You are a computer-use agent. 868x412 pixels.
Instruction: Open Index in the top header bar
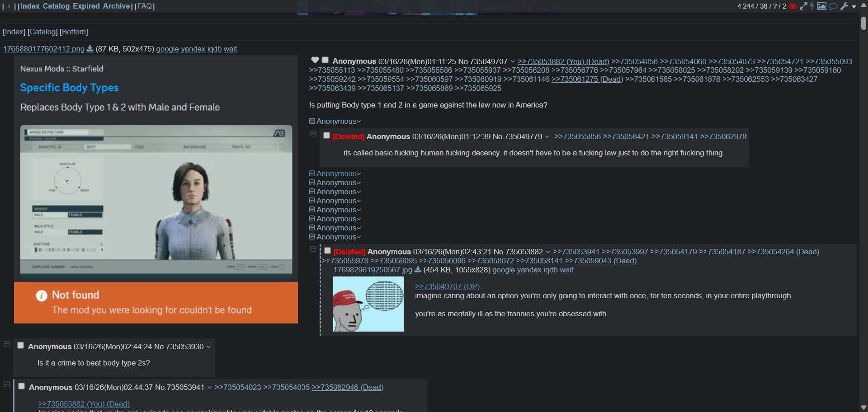pyautogui.click(x=30, y=6)
